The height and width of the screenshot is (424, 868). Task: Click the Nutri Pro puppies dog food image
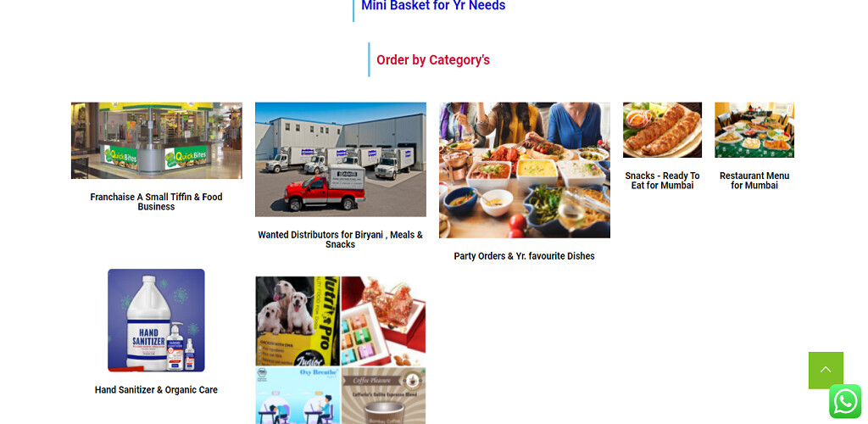tap(298, 321)
